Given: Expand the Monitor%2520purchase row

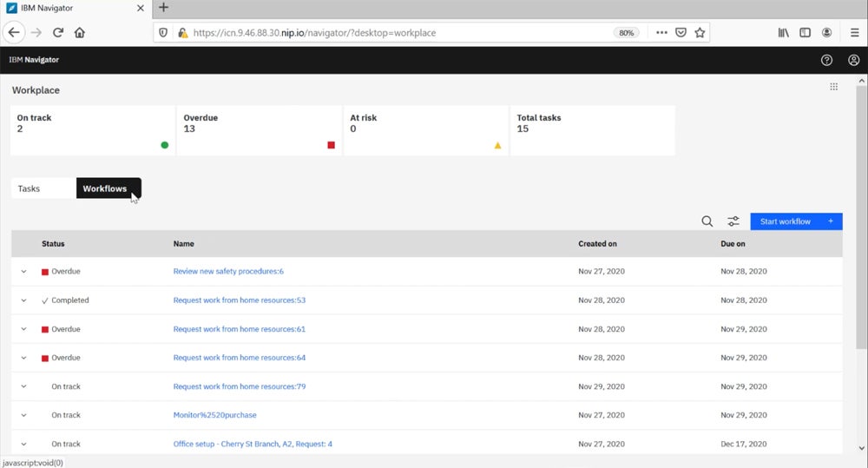Looking at the screenshot, I should coord(24,415).
